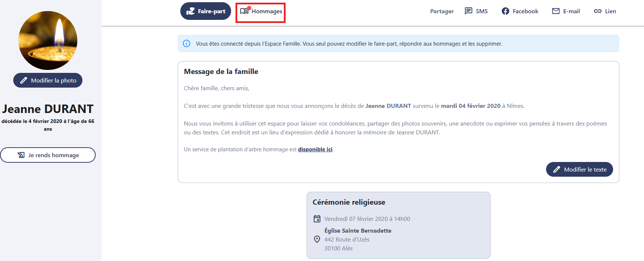The image size is (644, 261).
Task: Click the Je rends hommage button
Action: pyautogui.click(x=48, y=155)
